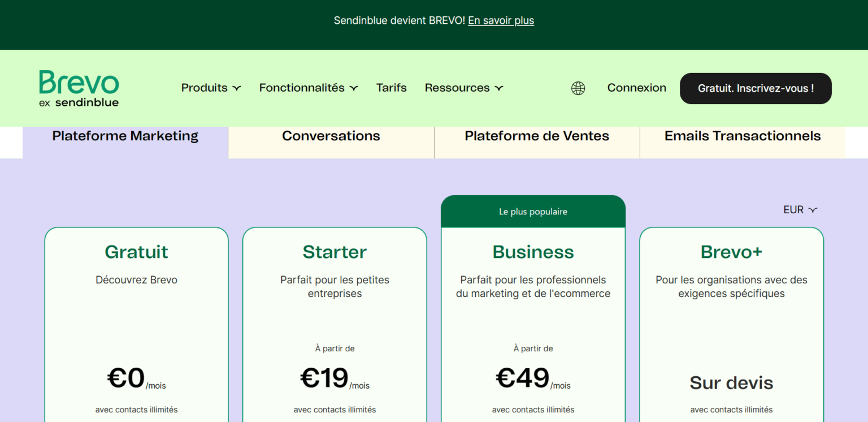Open the Ressources dropdown menu

pos(463,88)
